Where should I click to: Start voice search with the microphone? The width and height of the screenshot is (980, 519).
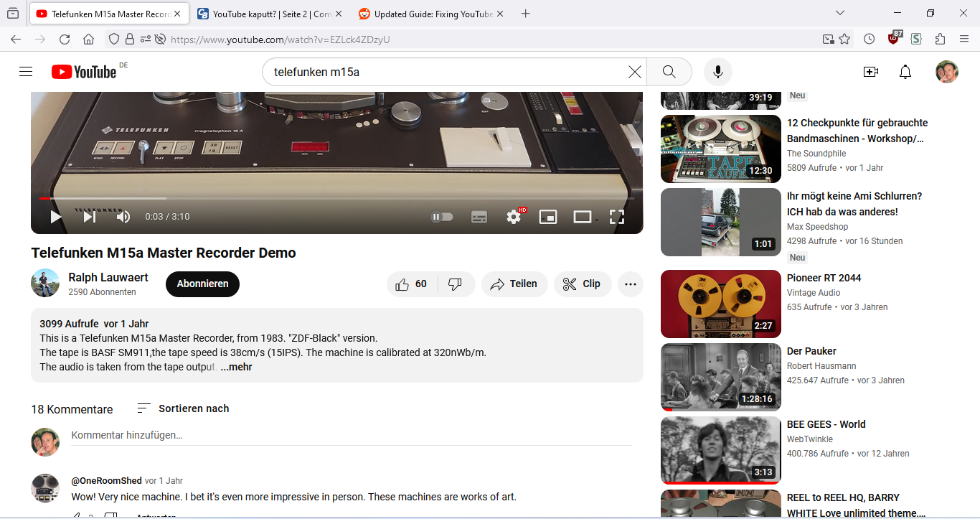point(717,72)
